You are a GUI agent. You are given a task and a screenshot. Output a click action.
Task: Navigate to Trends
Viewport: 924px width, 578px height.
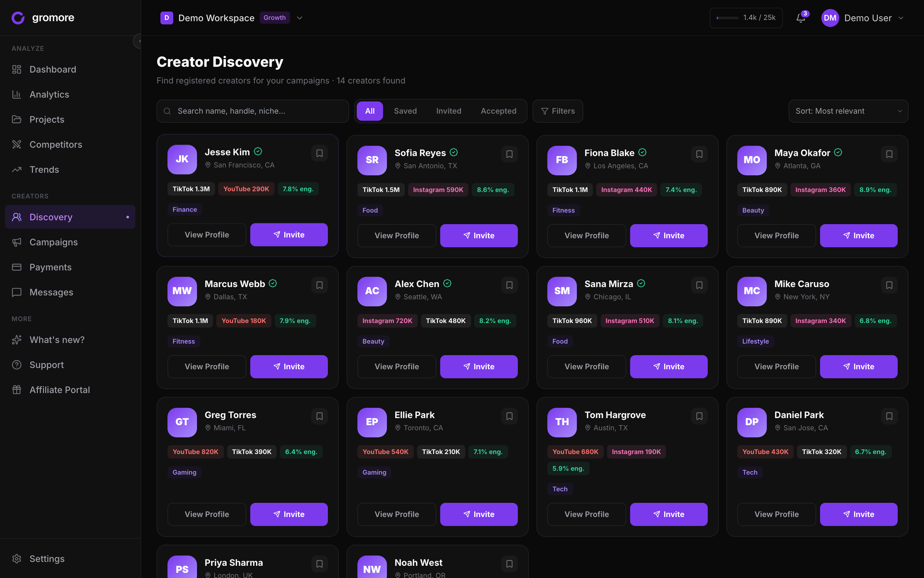(x=70, y=169)
